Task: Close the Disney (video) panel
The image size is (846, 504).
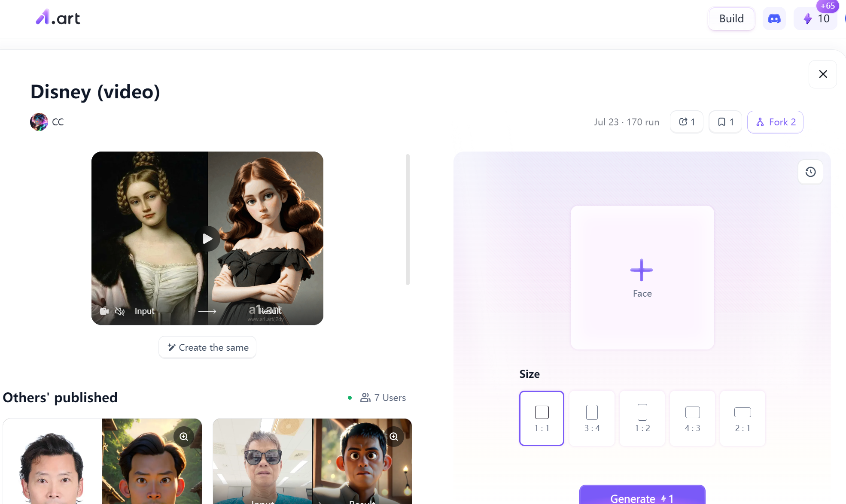Action: point(823,74)
